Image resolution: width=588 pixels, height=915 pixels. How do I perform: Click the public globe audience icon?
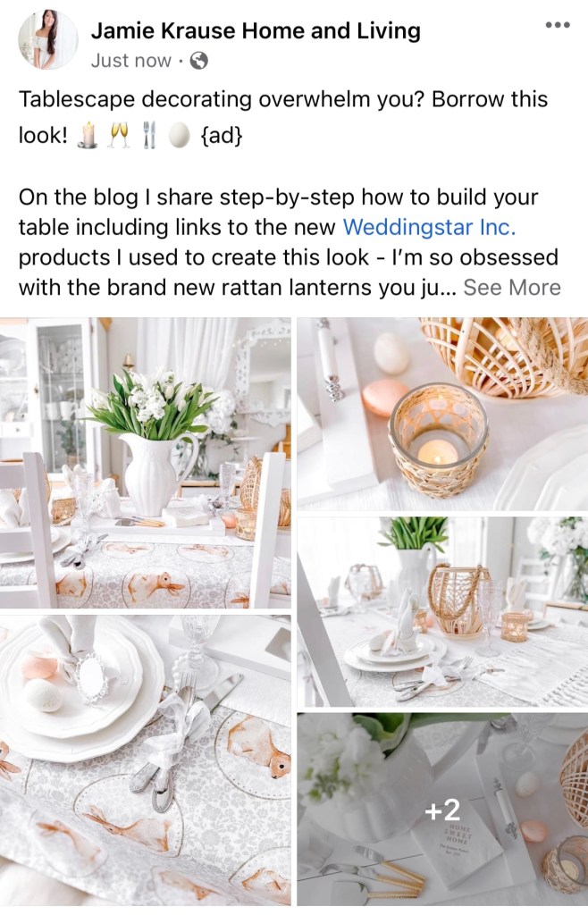(x=199, y=61)
